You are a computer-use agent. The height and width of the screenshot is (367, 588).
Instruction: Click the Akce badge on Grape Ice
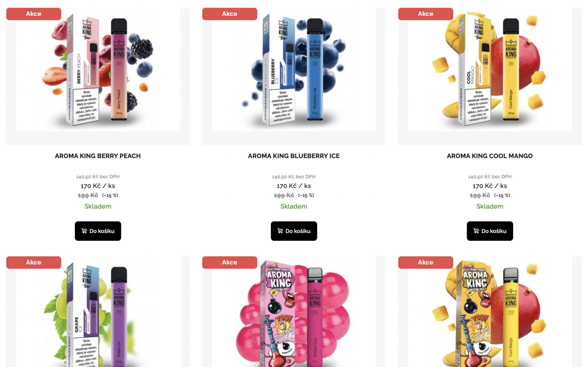34,262
